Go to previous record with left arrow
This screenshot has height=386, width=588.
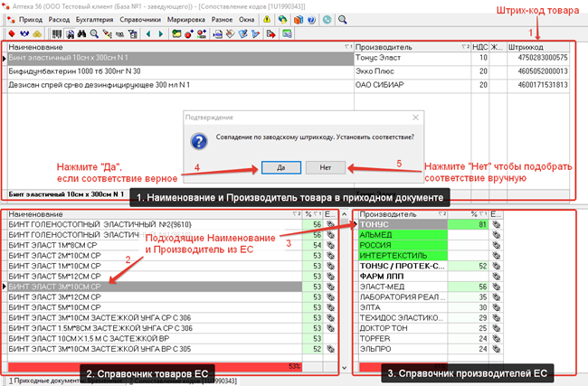pos(148,34)
